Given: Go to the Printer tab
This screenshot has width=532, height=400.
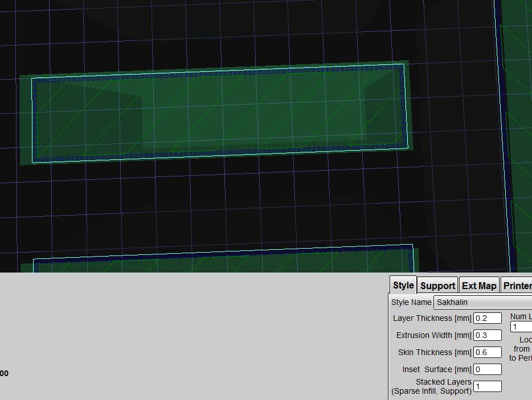Looking at the screenshot, I should click(x=517, y=286).
